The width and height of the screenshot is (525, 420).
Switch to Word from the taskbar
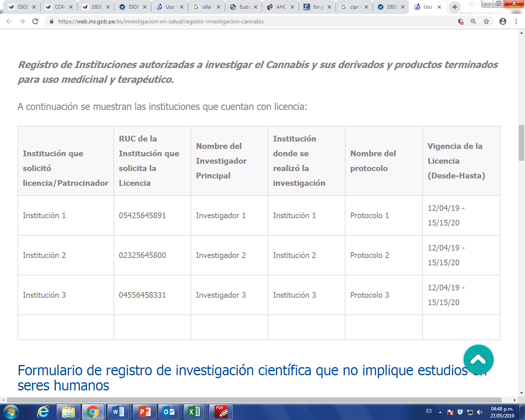[x=118, y=412]
